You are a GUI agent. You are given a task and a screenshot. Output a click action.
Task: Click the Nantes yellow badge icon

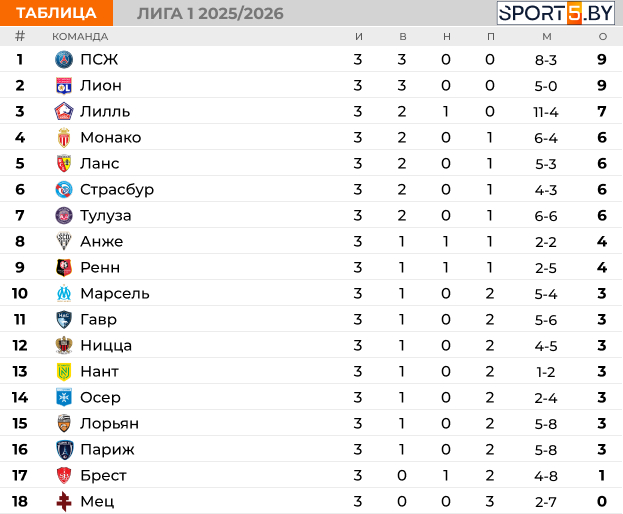64,371
